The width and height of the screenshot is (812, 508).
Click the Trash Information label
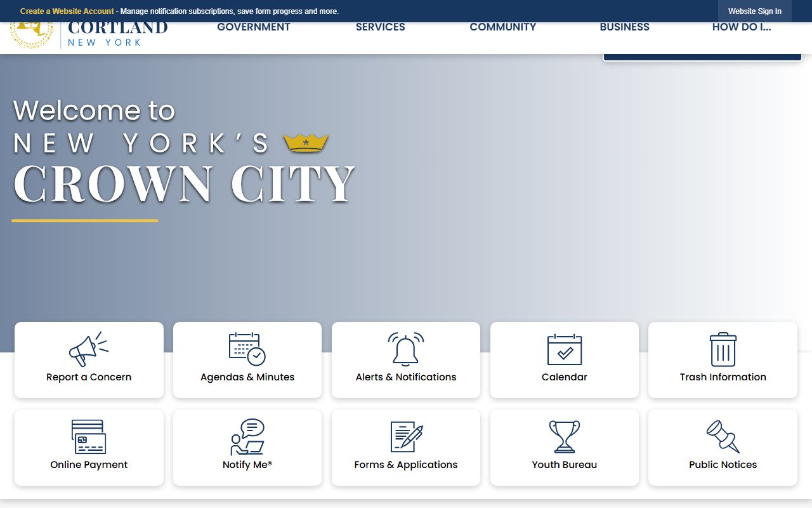point(723,377)
